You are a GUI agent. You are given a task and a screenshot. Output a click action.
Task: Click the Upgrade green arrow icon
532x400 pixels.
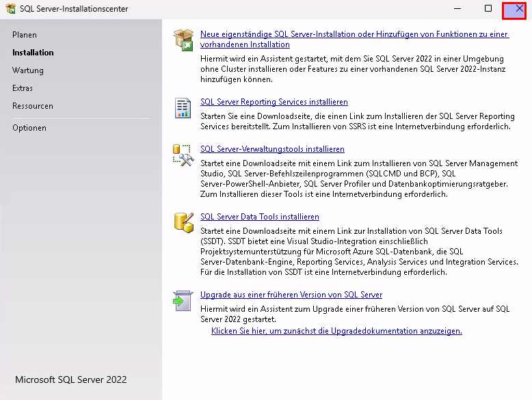183,301
